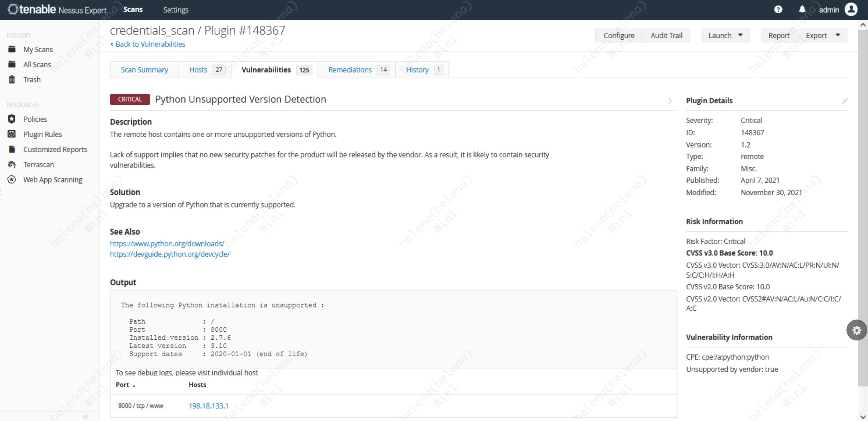
Task: Open the Launch dropdown arrow
Action: (740, 35)
